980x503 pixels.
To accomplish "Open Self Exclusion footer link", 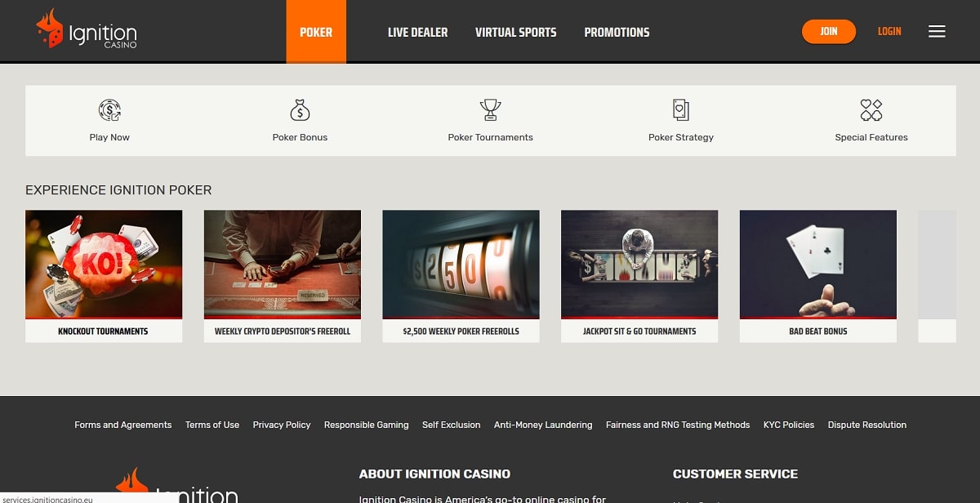I will (452, 425).
